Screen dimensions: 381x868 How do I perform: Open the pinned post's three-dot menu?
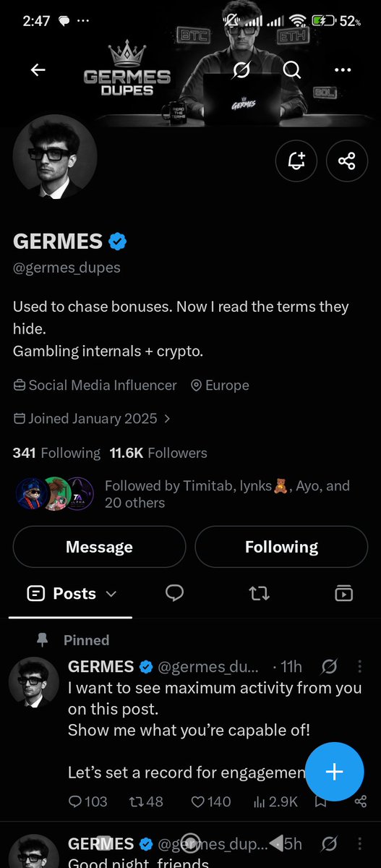pos(360,666)
